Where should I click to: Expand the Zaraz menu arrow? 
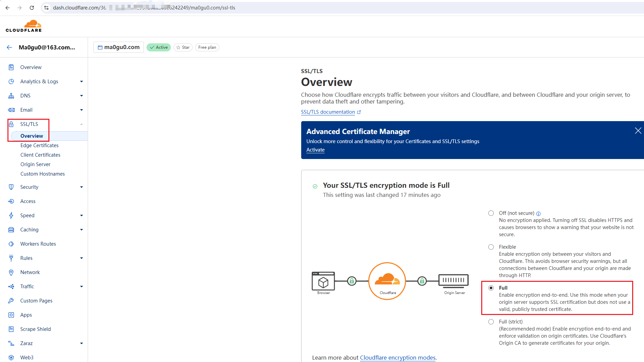[x=82, y=343]
